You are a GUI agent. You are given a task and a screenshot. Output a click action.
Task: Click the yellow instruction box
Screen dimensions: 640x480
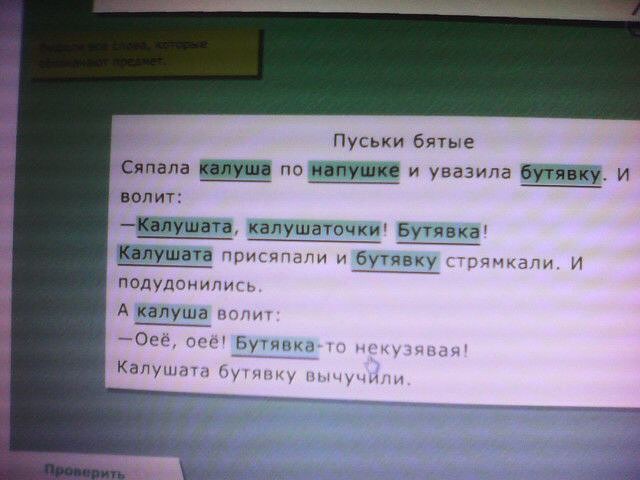pos(147,54)
